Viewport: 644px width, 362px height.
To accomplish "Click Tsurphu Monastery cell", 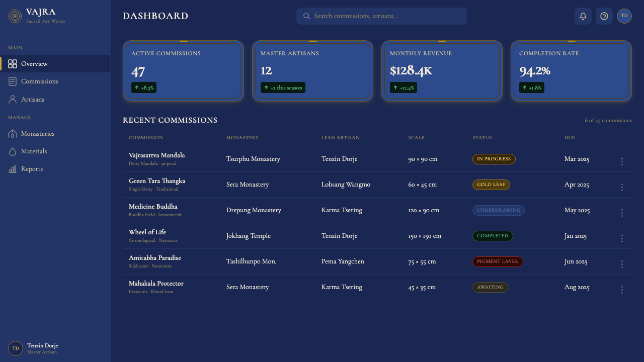I will point(253,159).
